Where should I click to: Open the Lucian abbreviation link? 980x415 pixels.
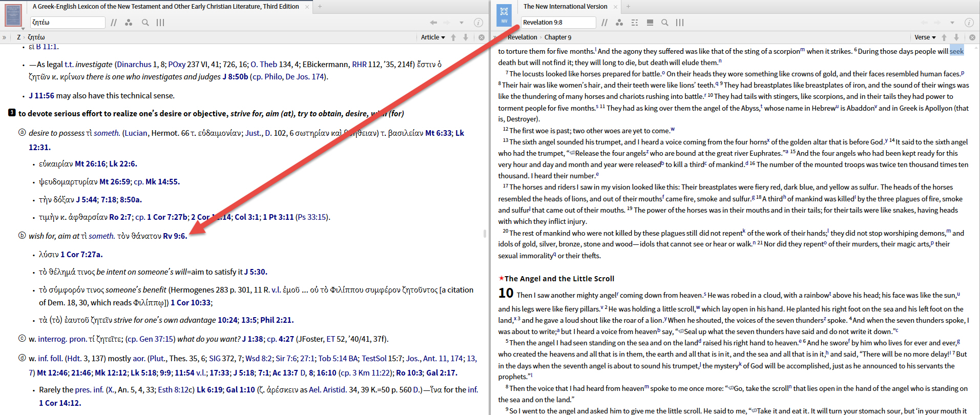click(136, 133)
